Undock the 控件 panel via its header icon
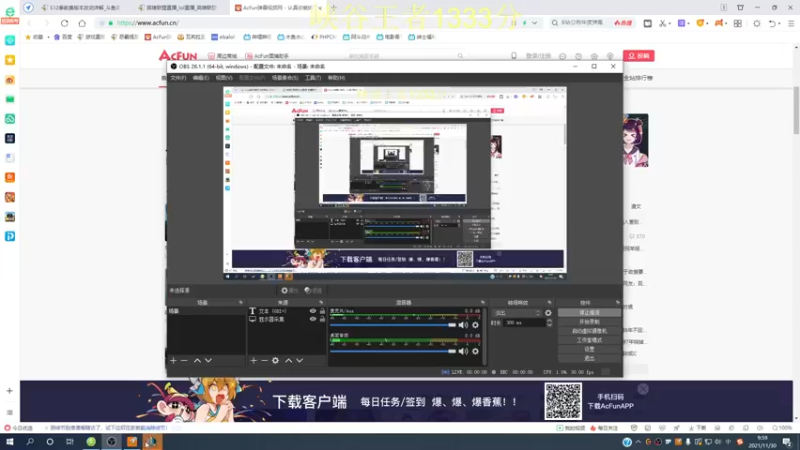Viewport: 800px width, 450px height. point(617,303)
